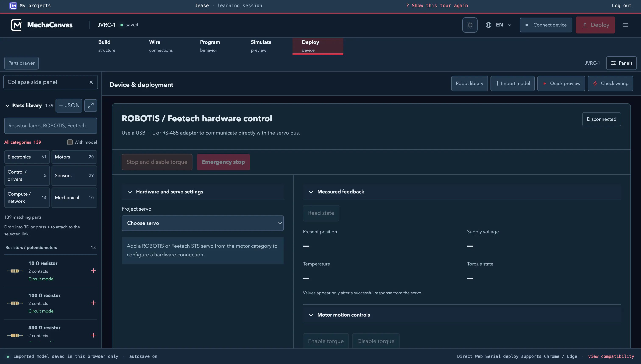
Task: Expand parts library to fullscreen
Action: pyautogui.click(x=91, y=106)
